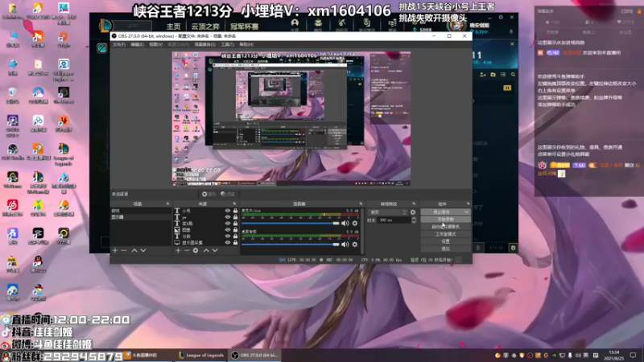
Task: Open OBS 视图(V) menu
Action: point(155,44)
